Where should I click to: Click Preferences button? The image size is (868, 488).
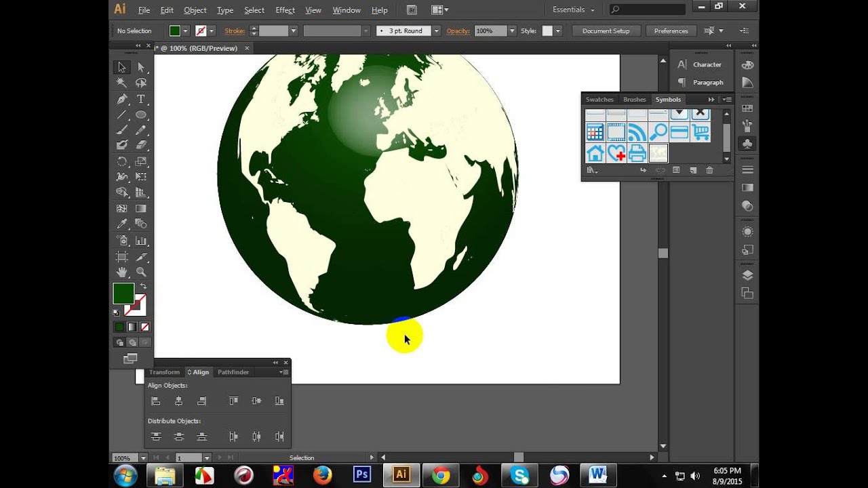click(671, 31)
